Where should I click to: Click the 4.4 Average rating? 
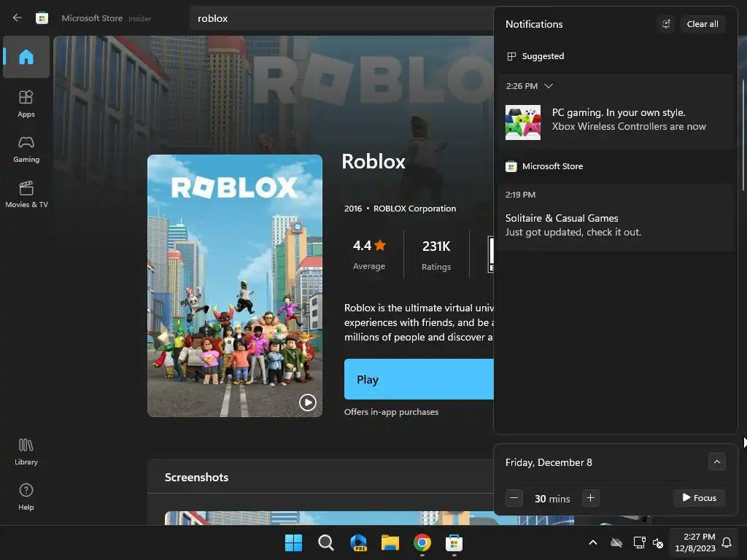point(369,254)
